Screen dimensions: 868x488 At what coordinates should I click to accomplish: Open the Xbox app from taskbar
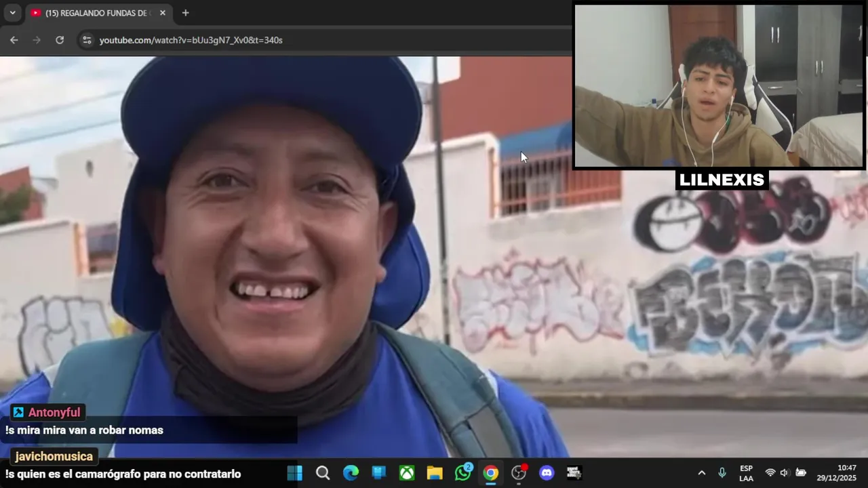coord(407,473)
